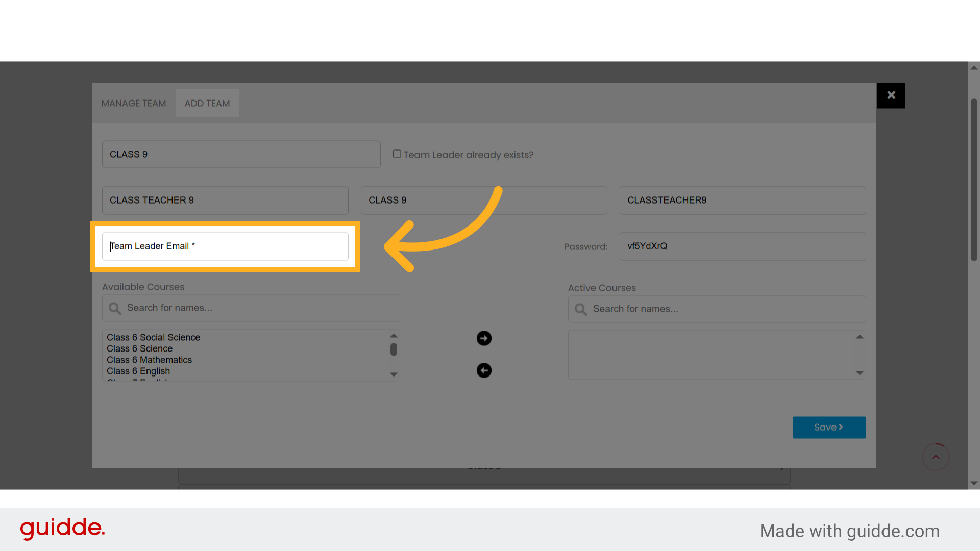The image size is (980, 551).
Task: Switch to the MANAGE TEAM tab
Action: click(x=133, y=103)
